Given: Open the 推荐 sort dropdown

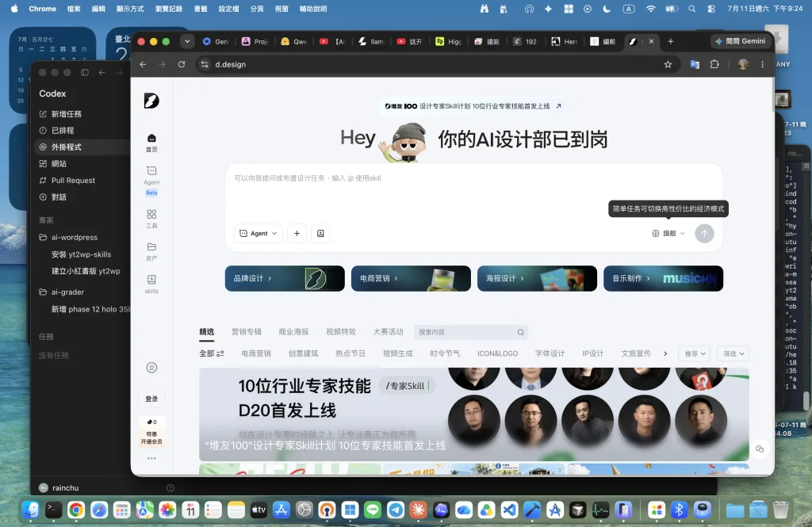Looking at the screenshot, I should [695, 353].
